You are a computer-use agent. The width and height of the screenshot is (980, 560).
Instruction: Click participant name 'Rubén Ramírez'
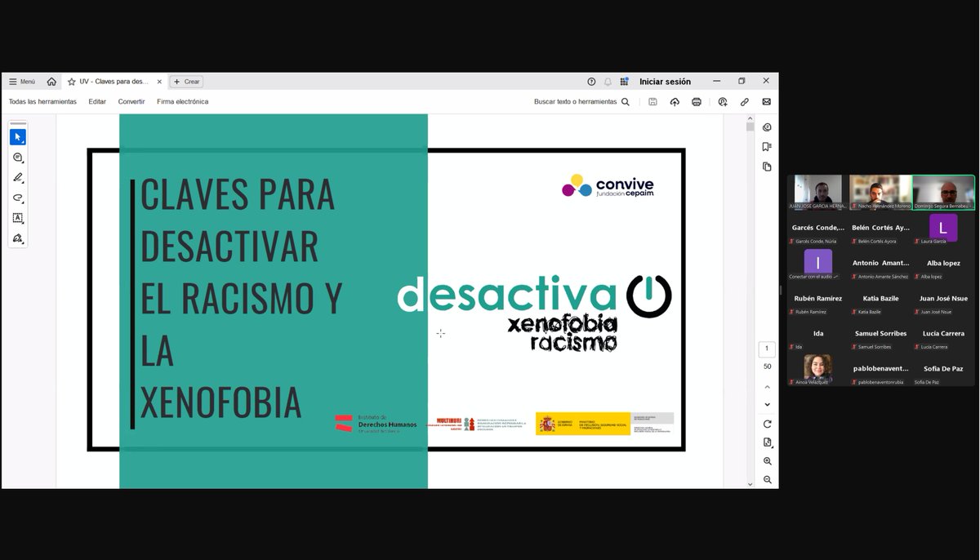point(818,298)
